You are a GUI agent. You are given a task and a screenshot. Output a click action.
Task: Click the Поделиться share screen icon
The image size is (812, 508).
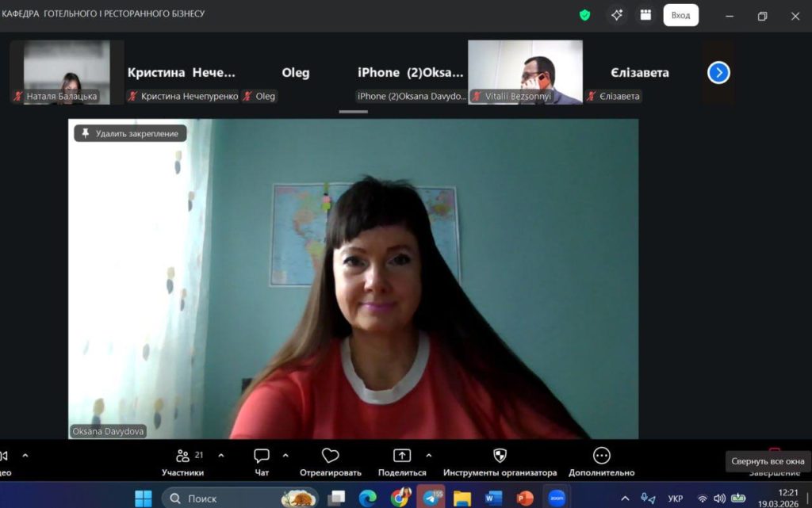pyautogui.click(x=402, y=456)
